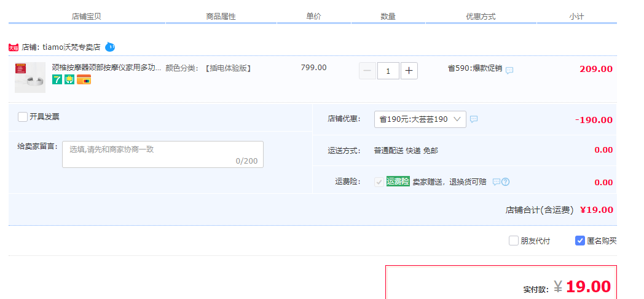Increase quantity with the plus button

409,71
